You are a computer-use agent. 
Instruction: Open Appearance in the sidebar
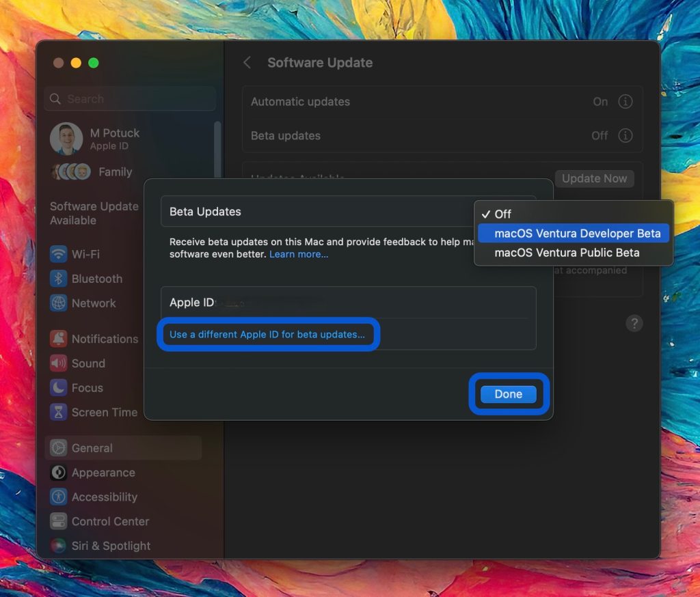(103, 473)
